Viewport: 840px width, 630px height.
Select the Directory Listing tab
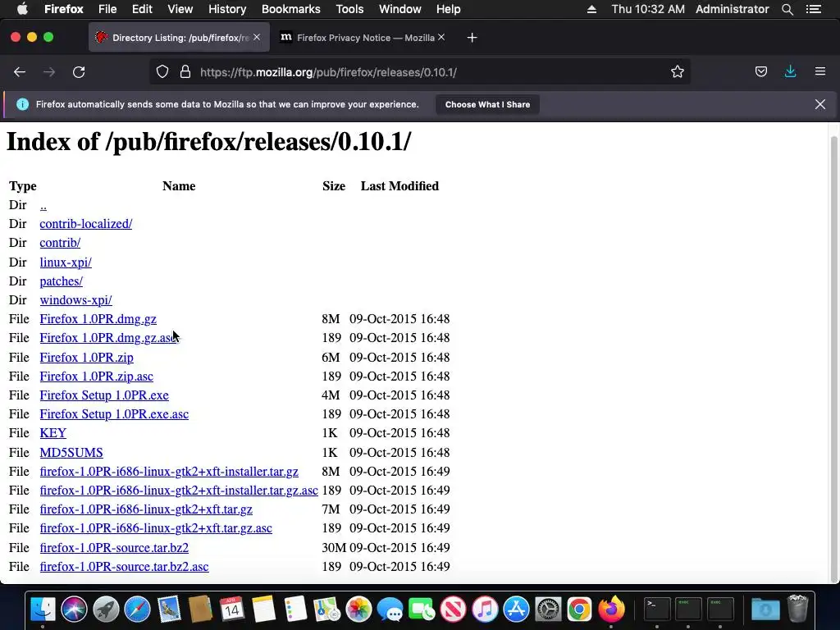179,38
